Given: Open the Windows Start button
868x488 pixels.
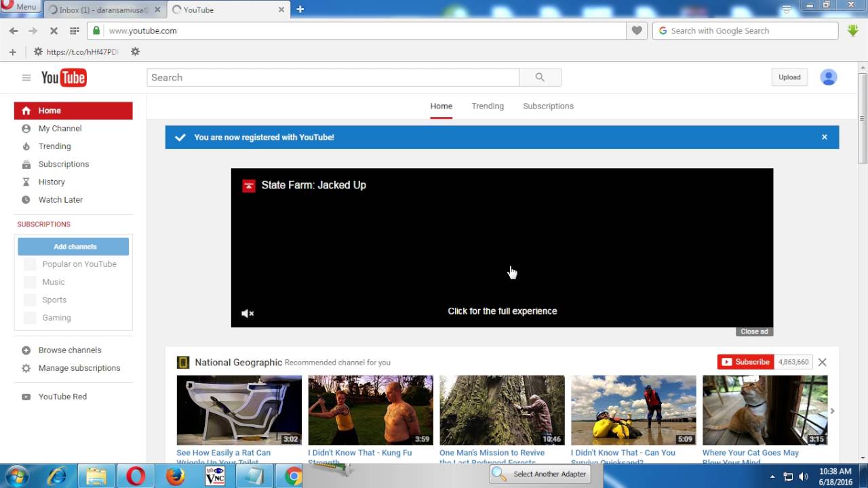Looking at the screenshot, I should [x=16, y=476].
